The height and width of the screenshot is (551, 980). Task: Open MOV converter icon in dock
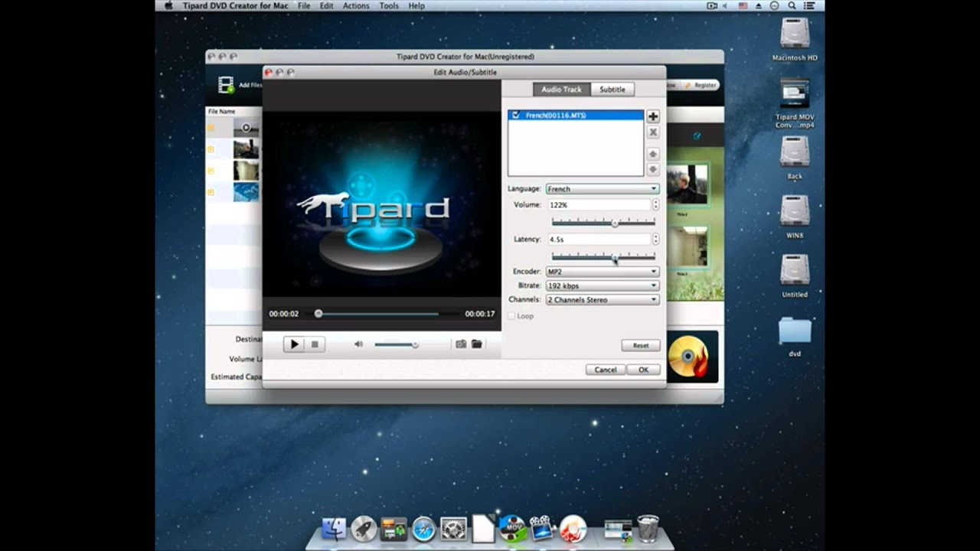point(512,527)
